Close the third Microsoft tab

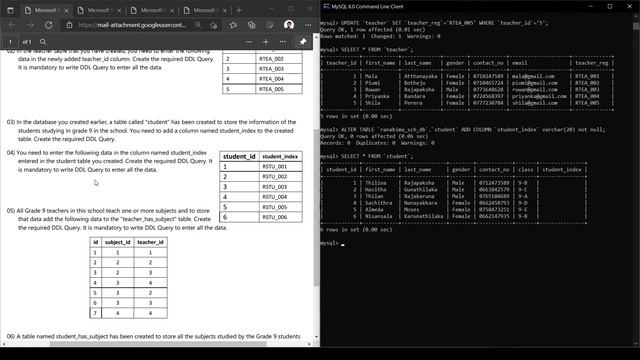point(172,10)
